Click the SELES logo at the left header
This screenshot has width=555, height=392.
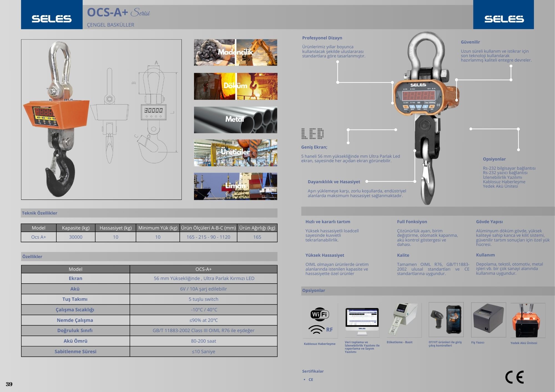click(52, 19)
